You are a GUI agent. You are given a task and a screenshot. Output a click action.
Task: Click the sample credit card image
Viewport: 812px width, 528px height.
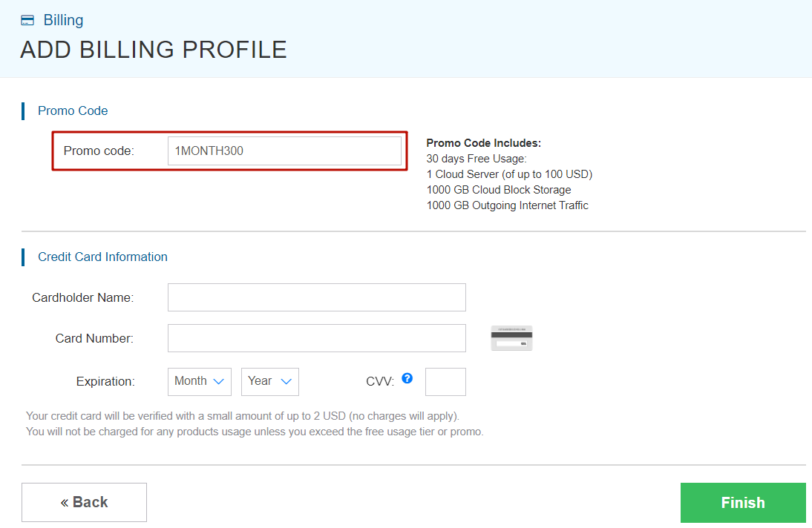coord(511,337)
